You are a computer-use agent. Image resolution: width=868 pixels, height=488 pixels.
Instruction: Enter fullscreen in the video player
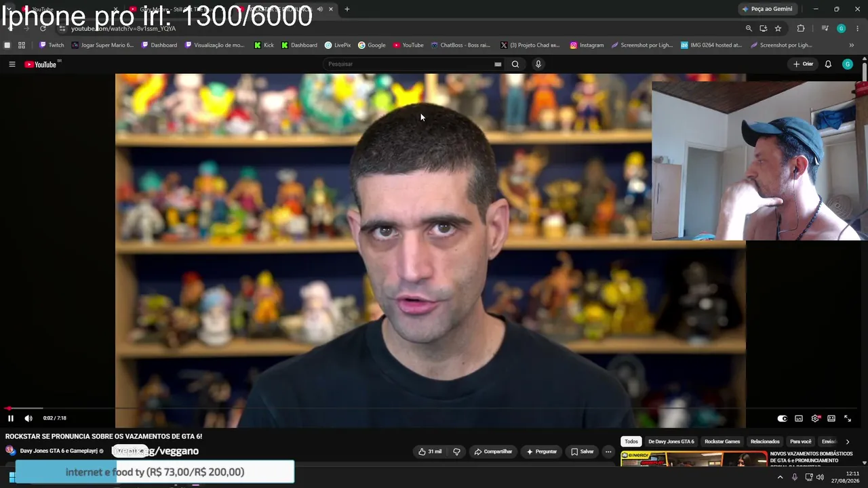pyautogui.click(x=848, y=418)
